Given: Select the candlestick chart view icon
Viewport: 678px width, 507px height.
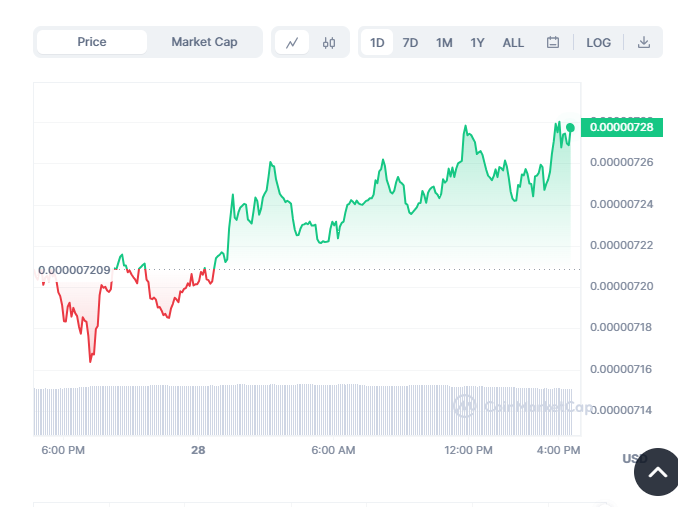Looking at the screenshot, I should [329, 42].
